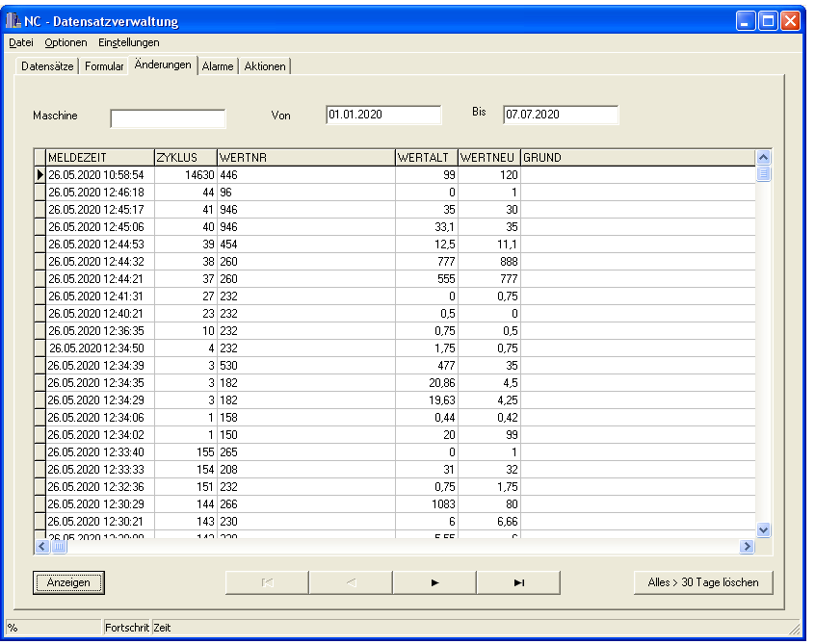
Task: Maximize the NC Datensatzverwaltung window
Action: coord(768,21)
